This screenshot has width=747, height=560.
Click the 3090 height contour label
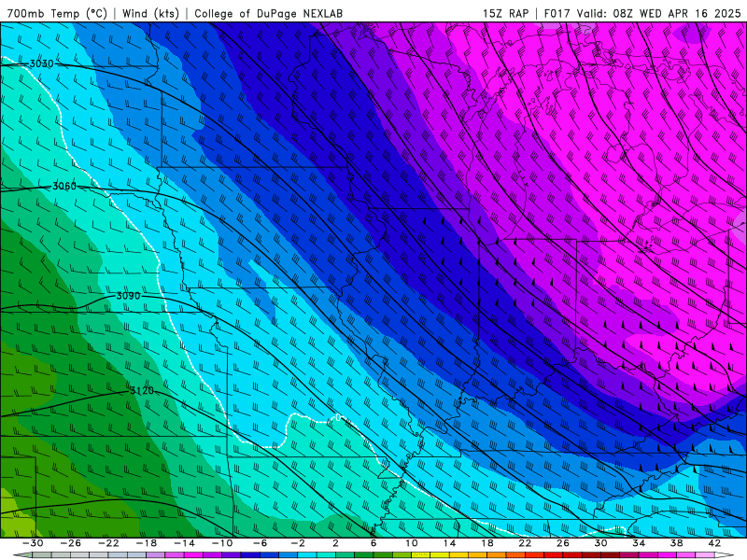tap(128, 296)
